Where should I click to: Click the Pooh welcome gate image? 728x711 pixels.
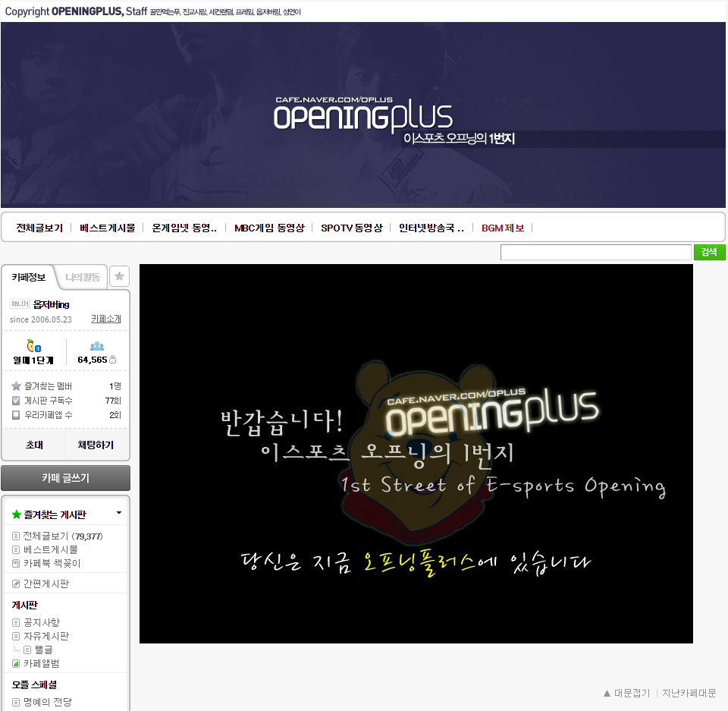pos(416,454)
